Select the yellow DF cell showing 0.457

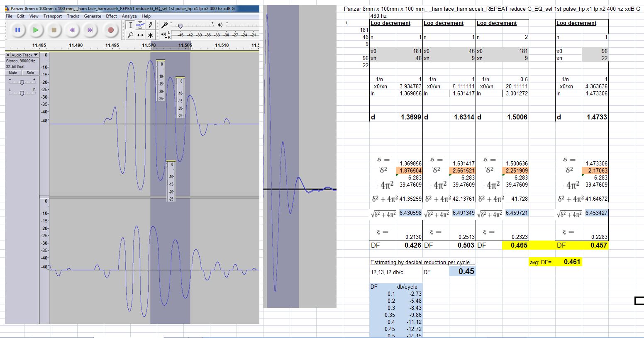click(x=595, y=245)
